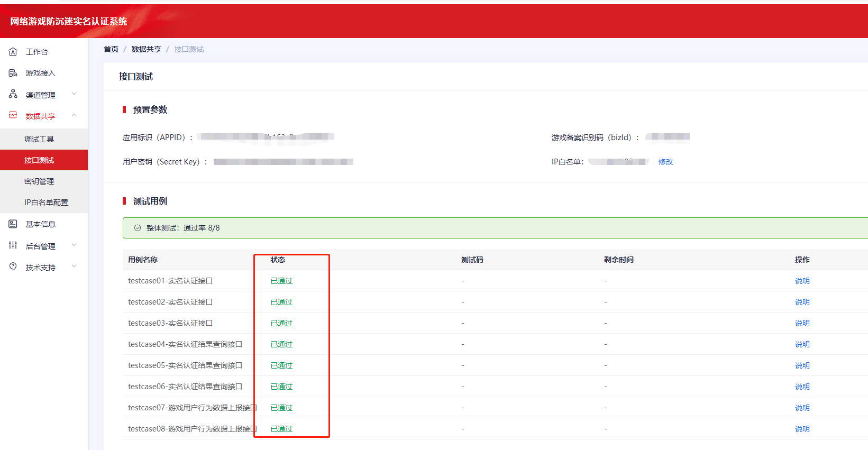This screenshot has height=450, width=868.
Task: Open 说明 for testcase02
Action: coord(802,302)
